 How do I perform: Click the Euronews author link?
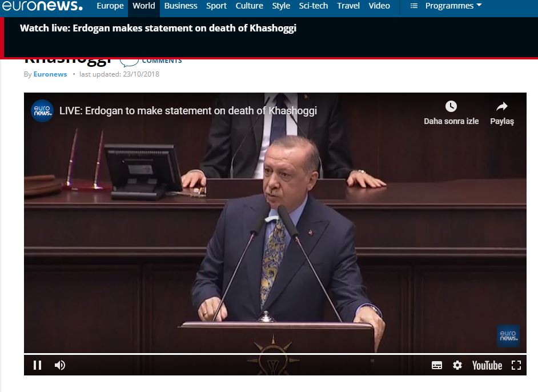pyautogui.click(x=50, y=74)
